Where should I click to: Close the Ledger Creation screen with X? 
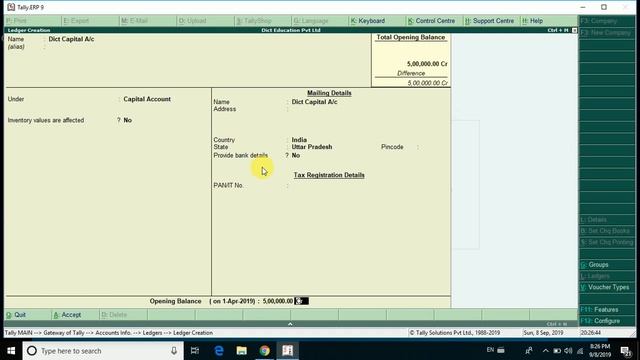(574, 30)
